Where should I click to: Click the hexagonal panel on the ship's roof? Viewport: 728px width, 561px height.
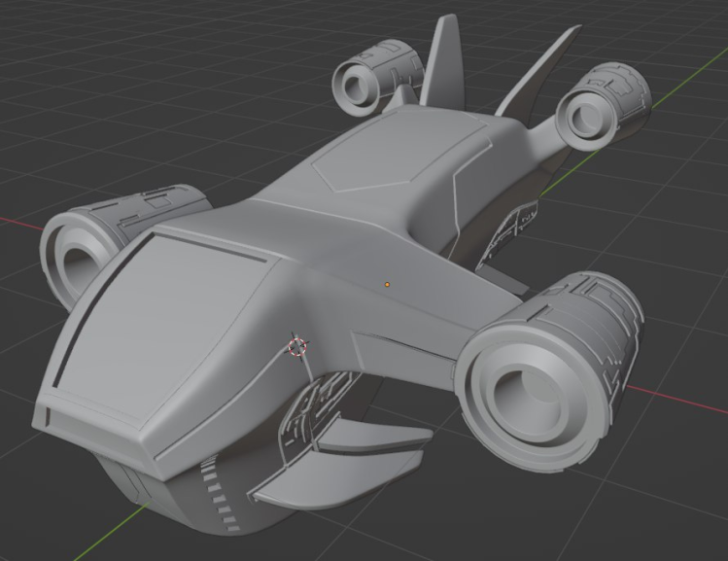pyautogui.click(x=402, y=149)
